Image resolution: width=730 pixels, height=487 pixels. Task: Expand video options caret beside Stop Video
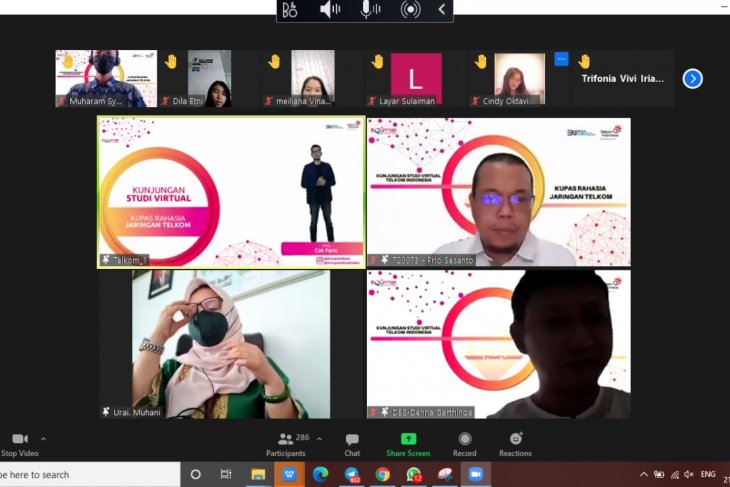click(x=43, y=439)
